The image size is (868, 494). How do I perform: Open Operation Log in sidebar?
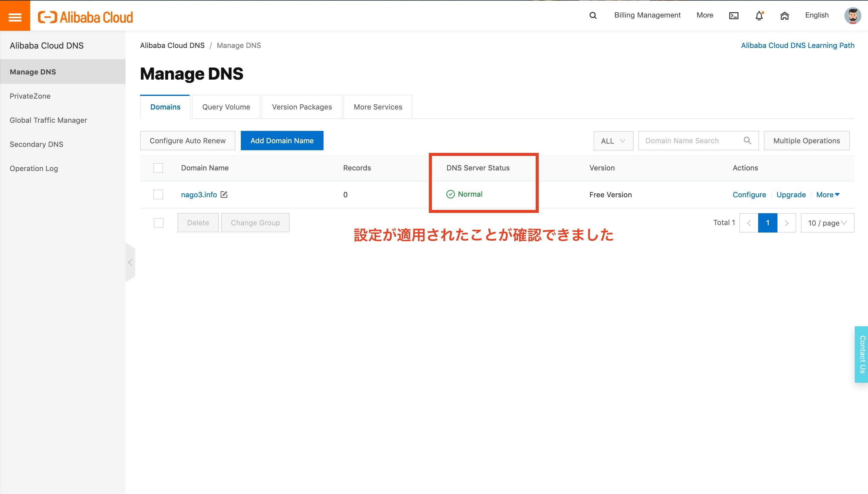(x=63, y=168)
